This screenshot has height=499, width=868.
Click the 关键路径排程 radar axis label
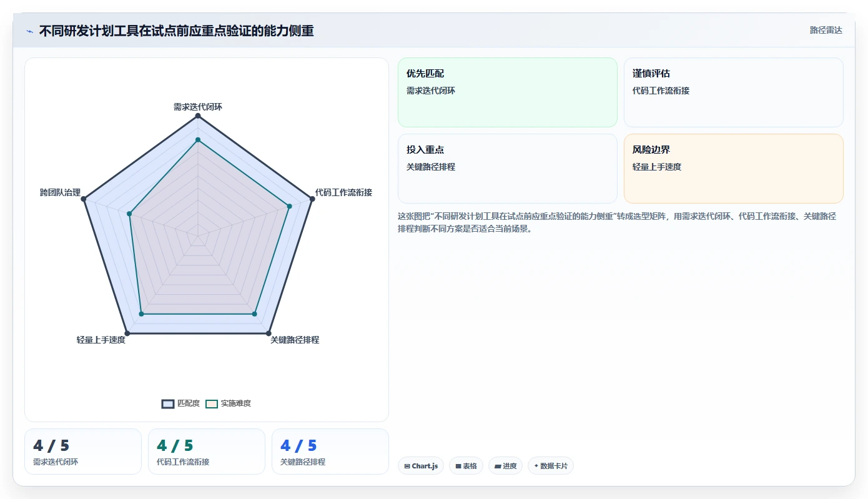295,340
